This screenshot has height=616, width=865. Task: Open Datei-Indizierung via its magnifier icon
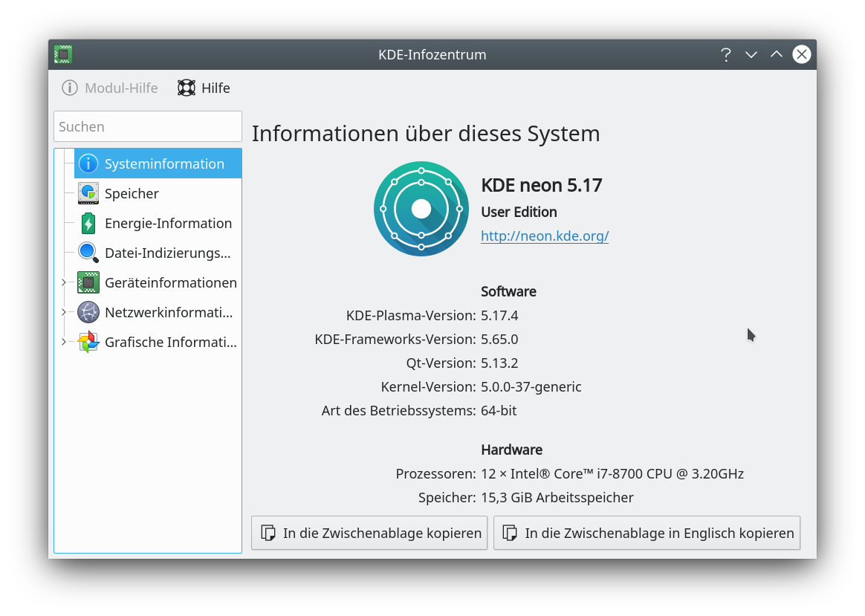(x=88, y=252)
